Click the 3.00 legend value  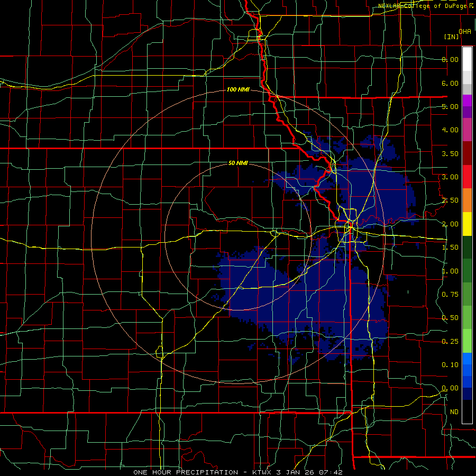450,177
